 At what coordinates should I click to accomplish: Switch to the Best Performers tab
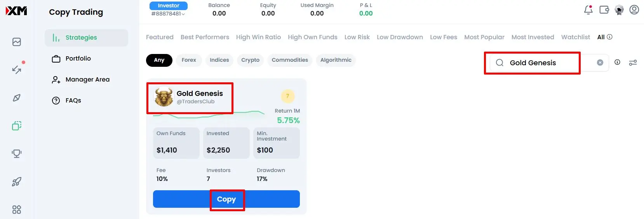(x=205, y=37)
